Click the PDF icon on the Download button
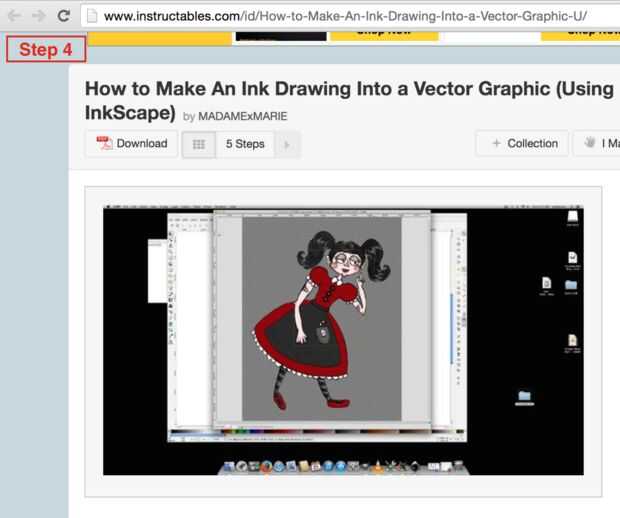Screen dimensions: 620x518 pyautogui.click(x=104, y=143)
